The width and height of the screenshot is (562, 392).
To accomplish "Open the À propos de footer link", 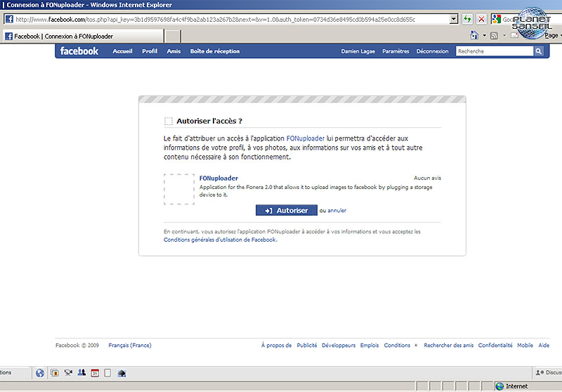I will (276, 345).
